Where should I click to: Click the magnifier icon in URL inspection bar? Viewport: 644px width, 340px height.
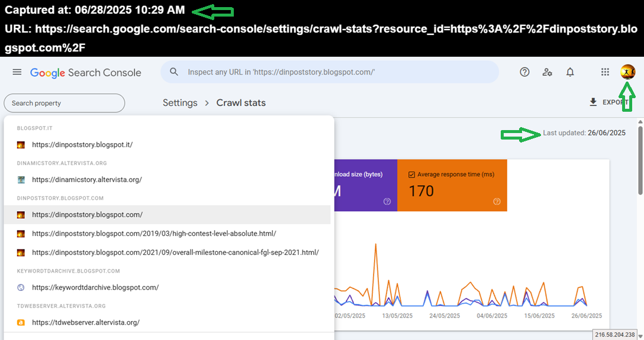174,72
